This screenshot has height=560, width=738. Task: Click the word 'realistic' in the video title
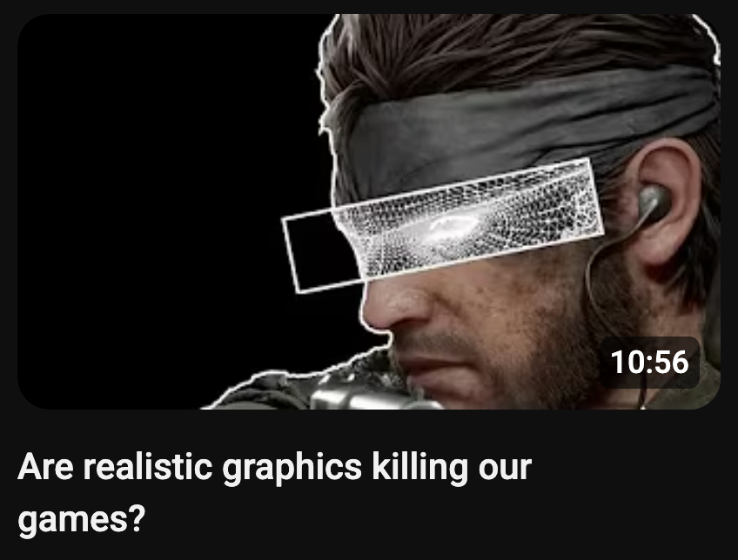[x=148, y=467]
